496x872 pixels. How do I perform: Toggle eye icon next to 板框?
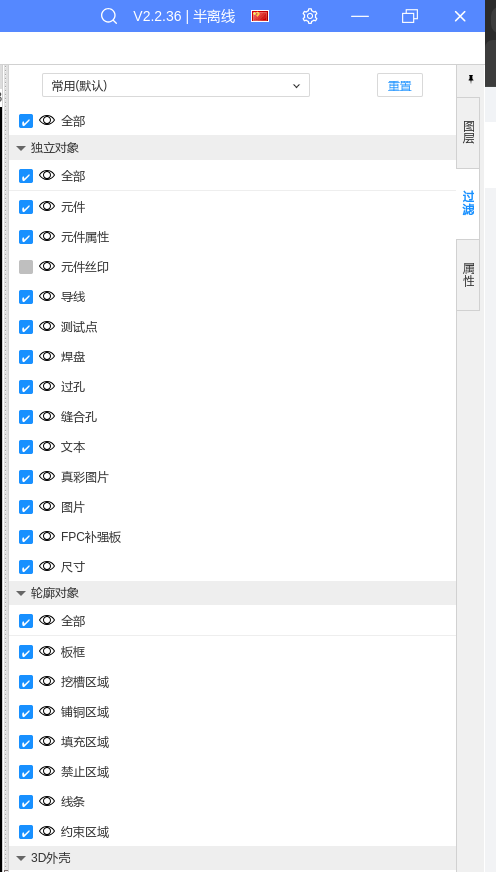(47, 651)
